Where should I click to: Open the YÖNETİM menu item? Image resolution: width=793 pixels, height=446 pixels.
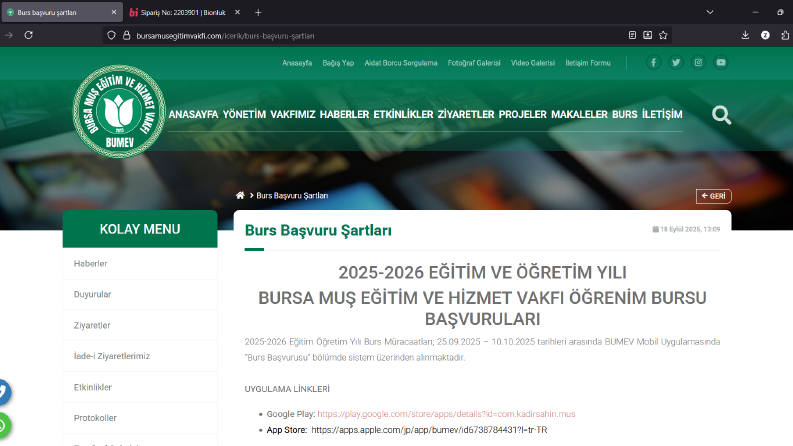(244, 115)
